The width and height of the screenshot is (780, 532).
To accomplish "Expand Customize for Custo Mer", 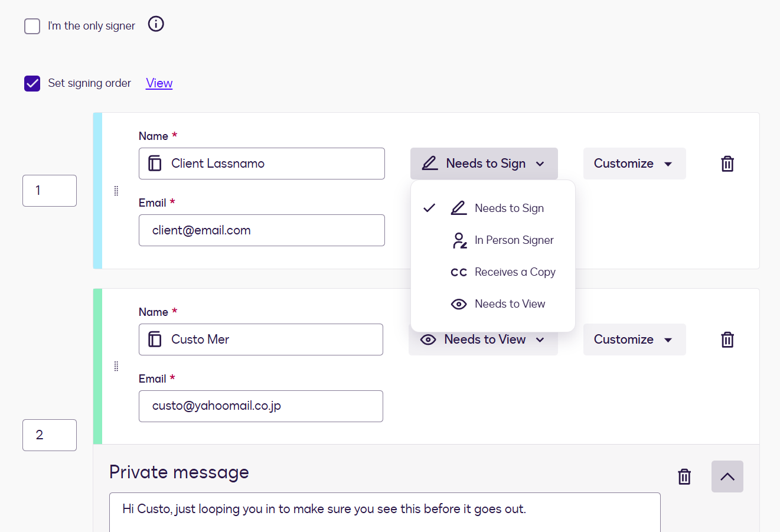I will click(635, 340).
